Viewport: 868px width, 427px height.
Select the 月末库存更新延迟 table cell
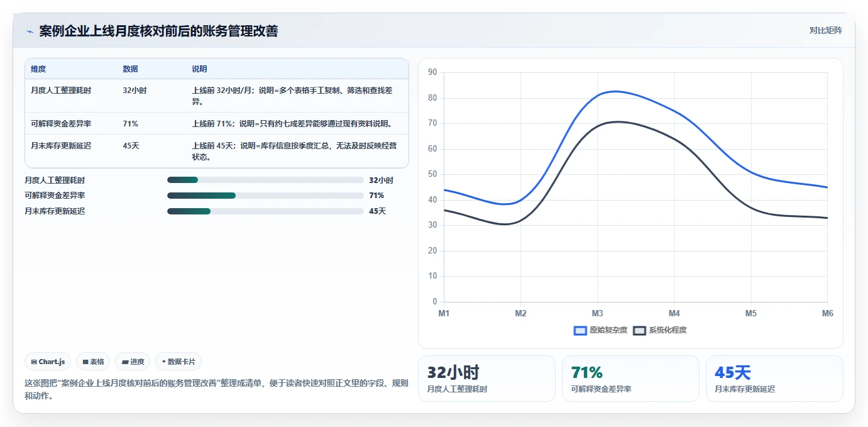(61, 146)
